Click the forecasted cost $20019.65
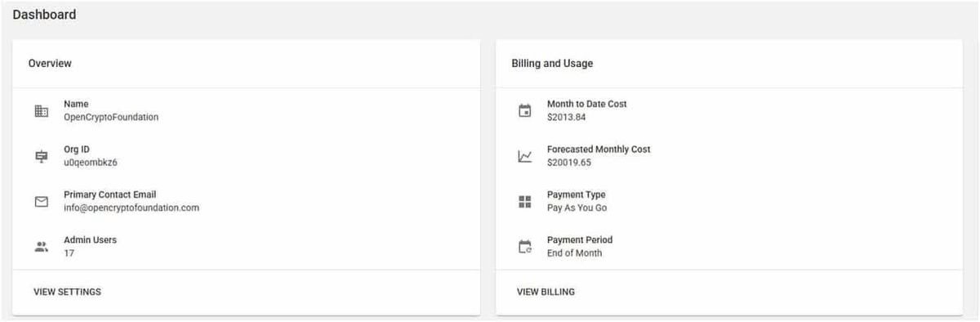 [569, 163]
